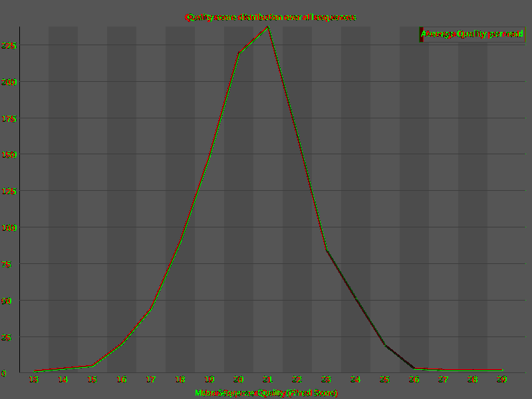This screenshot has height=399, width=532.
Task: Click the x-axis tick label 16
Action: point(122,379)
